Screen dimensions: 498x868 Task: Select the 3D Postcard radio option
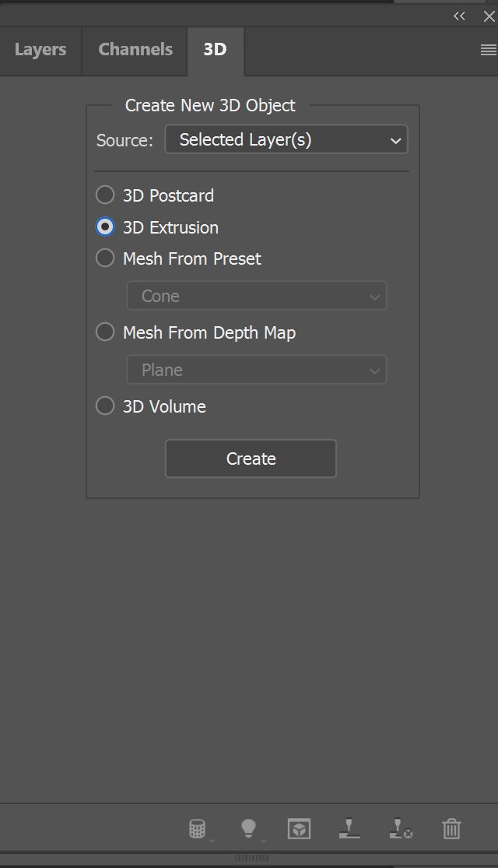point(105,195)
